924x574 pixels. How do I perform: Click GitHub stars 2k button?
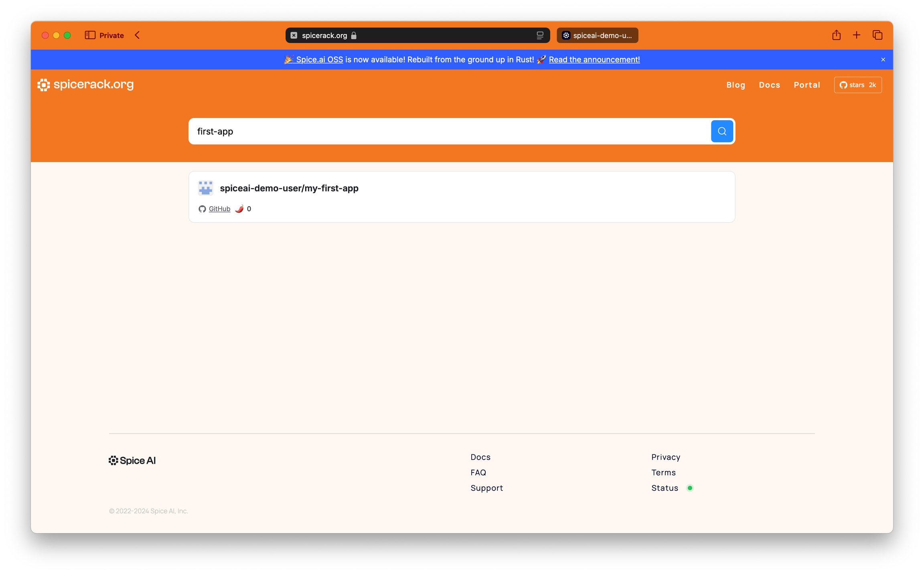point(857,85)
